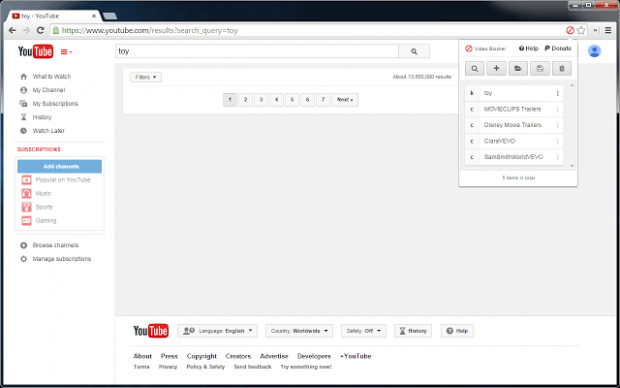Image resolution: width=620 pixels, height=388 pixels.
Task: Bookmark page with the star icon
Action: click(581, 30)
